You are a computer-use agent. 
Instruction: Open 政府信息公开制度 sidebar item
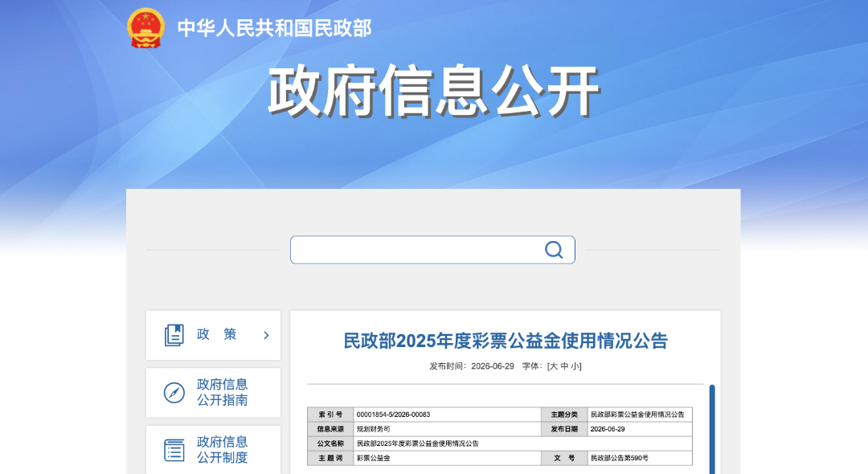point(213,450)
